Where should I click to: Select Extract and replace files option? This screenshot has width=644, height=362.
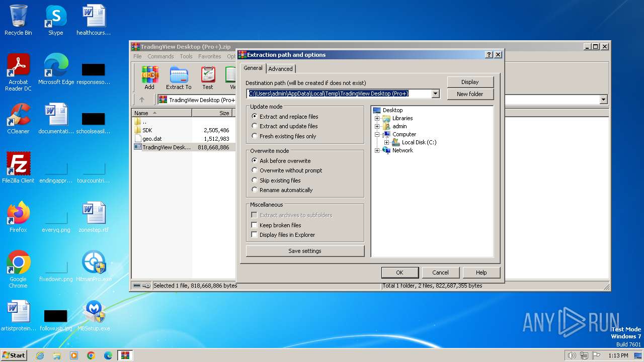[x=285, y=116]
